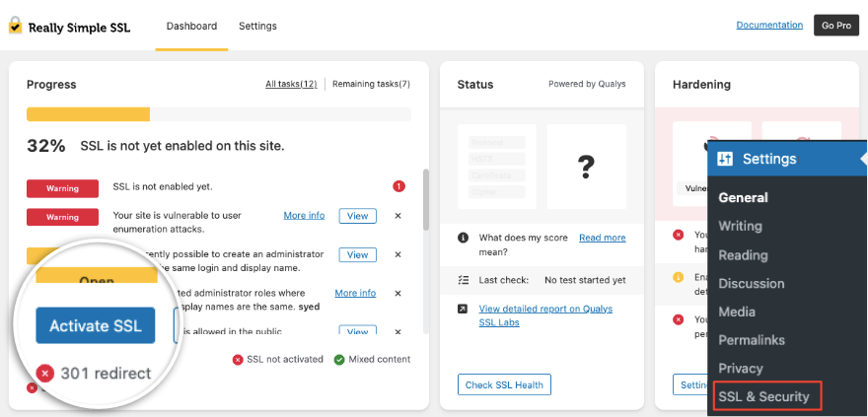This screenshot has height=417, width=868.
Task: Click the red notification badge showing 1
Action: 398,187
